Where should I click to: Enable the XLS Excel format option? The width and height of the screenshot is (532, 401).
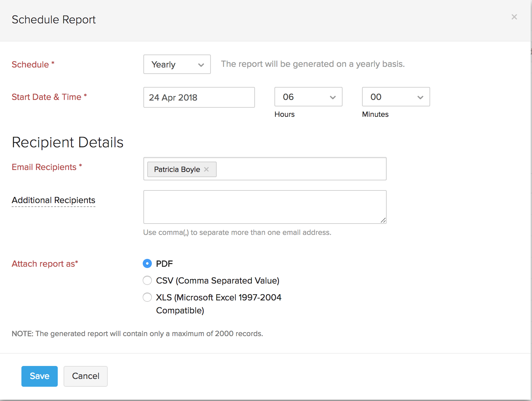click(147, 297)
